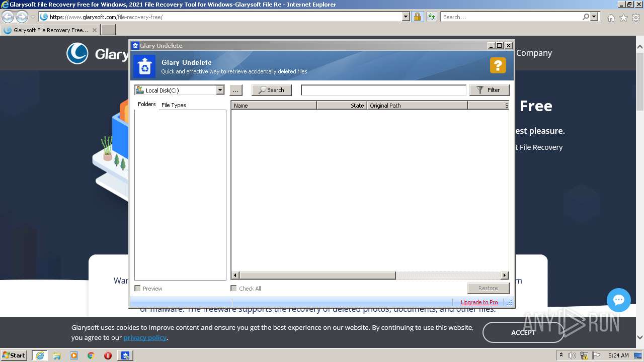Open the Local Disk(C:) drive dropdown
The width and height of the screenshot is (644, 362).
pos(220,90)
